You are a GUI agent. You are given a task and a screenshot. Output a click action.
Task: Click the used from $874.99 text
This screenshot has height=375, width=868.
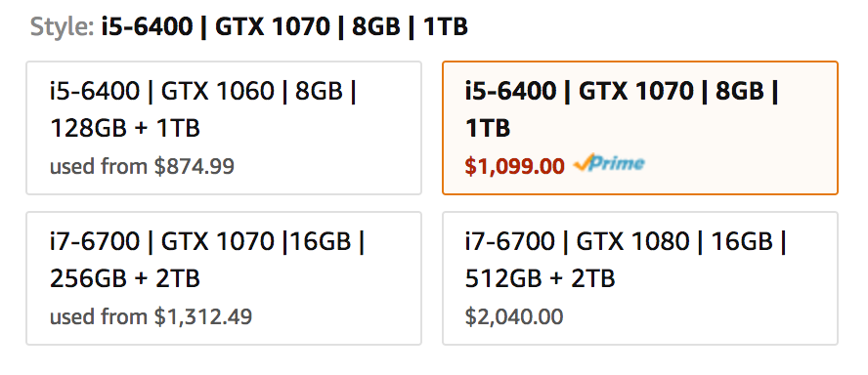pos(143,166)
